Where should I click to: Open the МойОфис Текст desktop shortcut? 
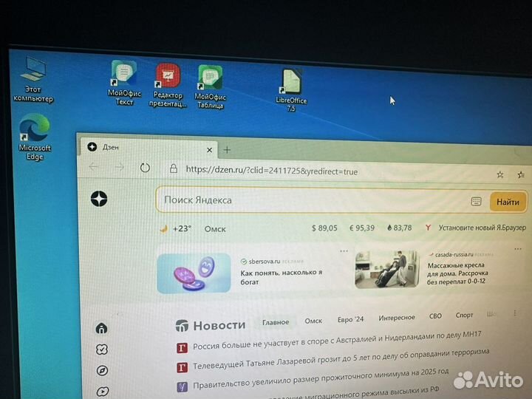tap(124, 83)
